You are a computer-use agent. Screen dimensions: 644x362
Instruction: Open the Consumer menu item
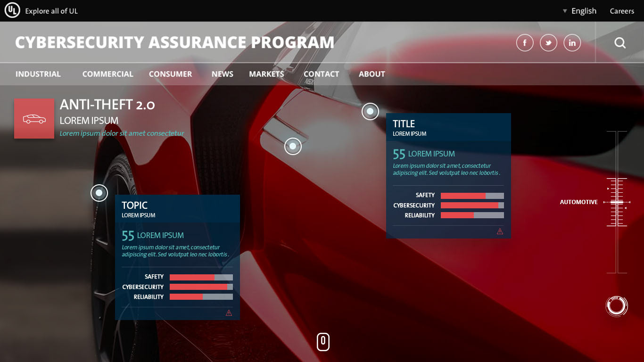pyautogui.click(x=170, y=74)
